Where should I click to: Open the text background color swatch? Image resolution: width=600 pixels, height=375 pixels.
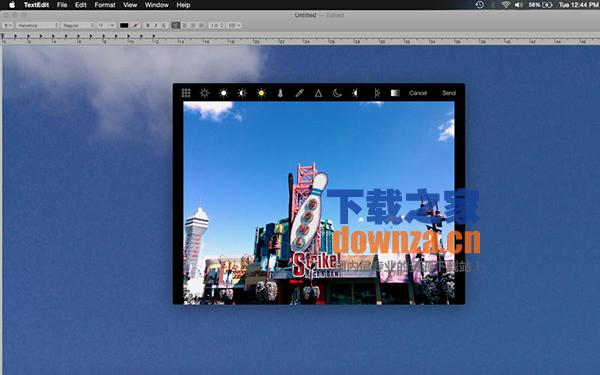[x=135, y=25]
